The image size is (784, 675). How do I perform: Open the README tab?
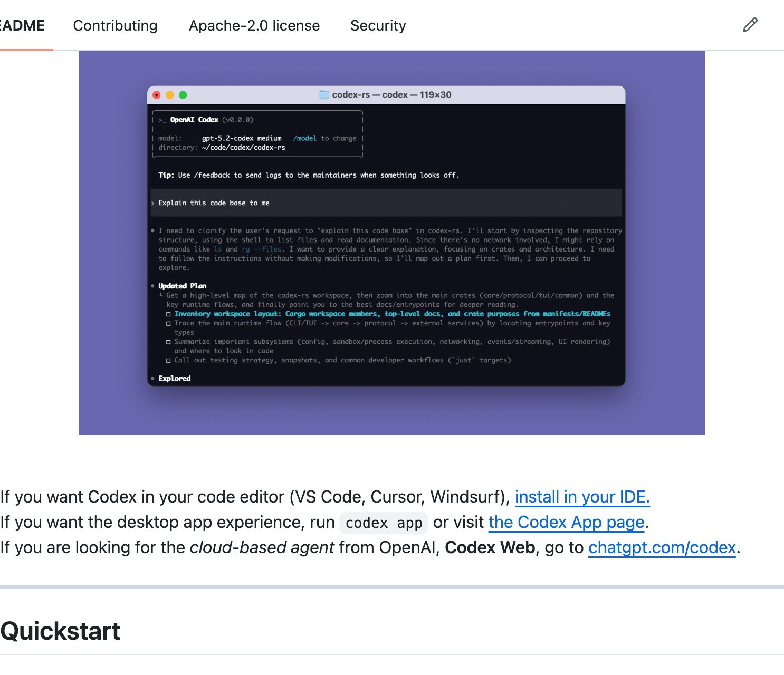tap(22, 25)
